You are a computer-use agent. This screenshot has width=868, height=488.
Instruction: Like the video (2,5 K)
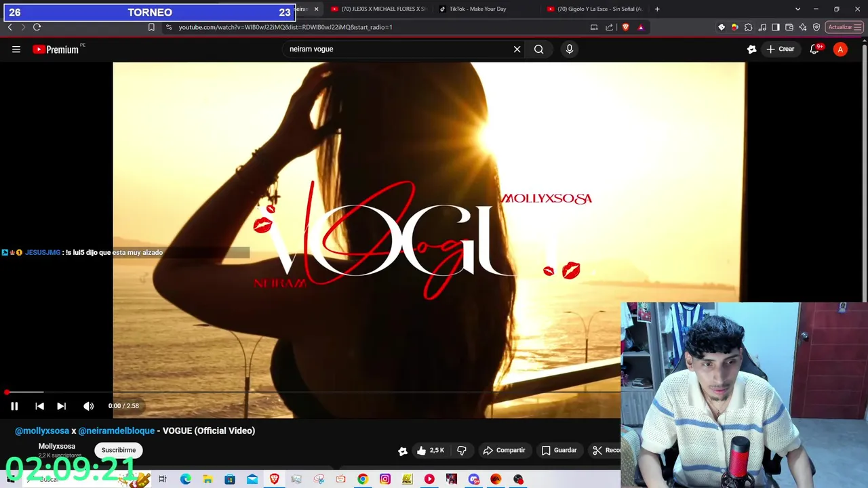431,450
